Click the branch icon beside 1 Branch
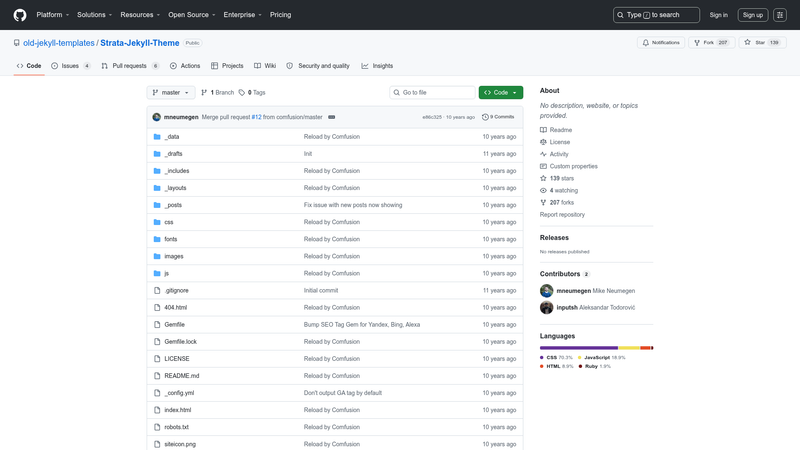Viewport: 800px width, 450px height. (x=204, y=92)
